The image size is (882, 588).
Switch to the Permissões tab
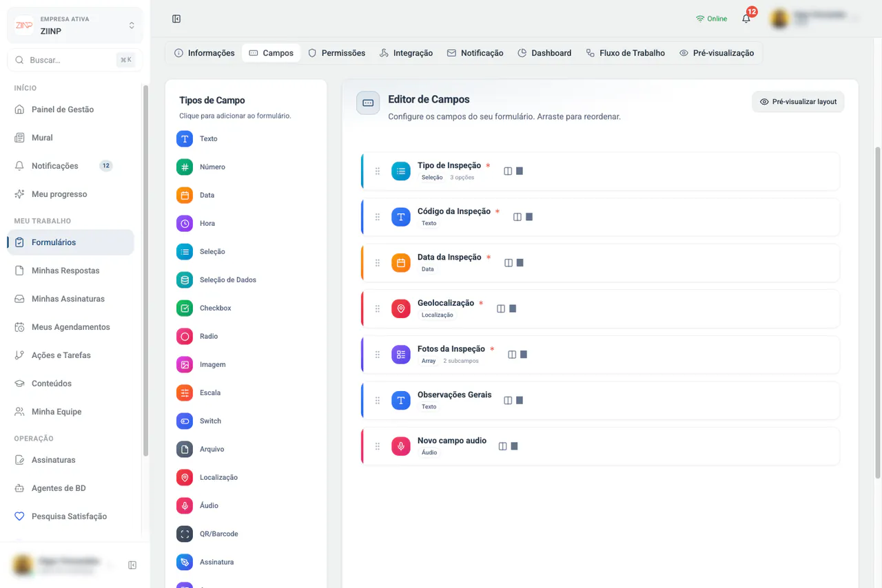[336, 53]
